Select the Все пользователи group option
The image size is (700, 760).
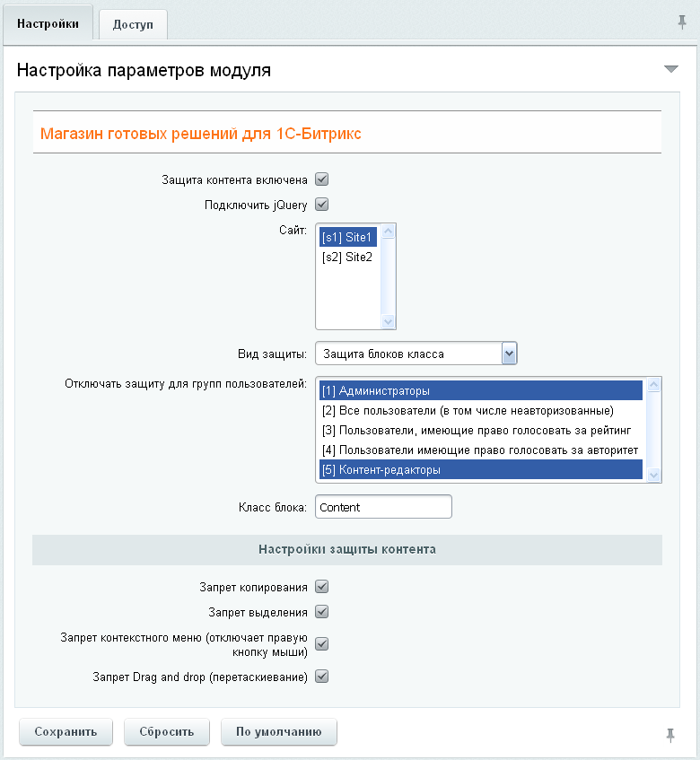pyautogui.click(x=468, y=410)
